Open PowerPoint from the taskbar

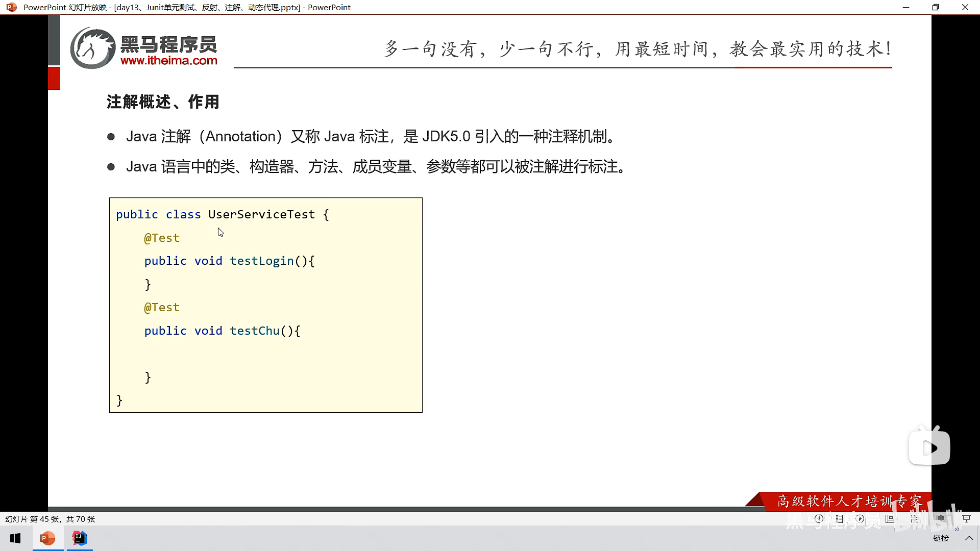tap(47, 538)
